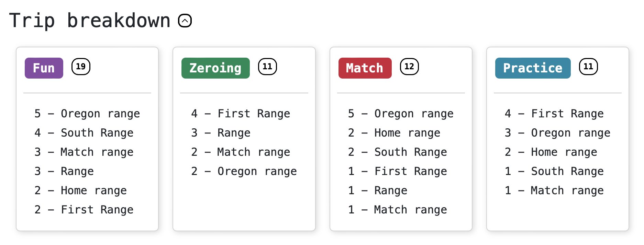This screenshot has width=644, height=245.
Task: Click the Practice count badge 11
Action: 588,67
